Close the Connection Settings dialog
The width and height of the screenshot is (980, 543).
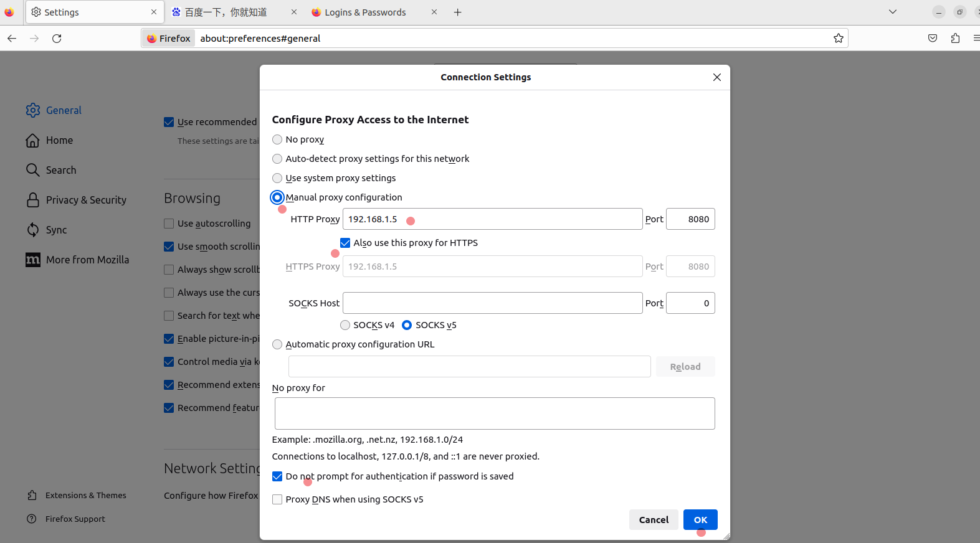pos(717,77)
